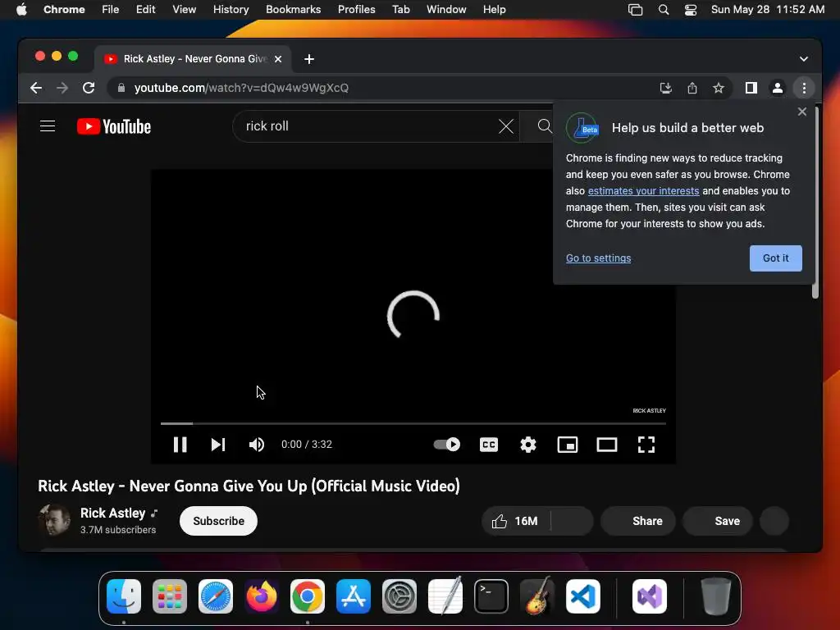The height and width of the screenshot is (630, 840).
Task: Reload the YouTube page
Action: [89, 88]
